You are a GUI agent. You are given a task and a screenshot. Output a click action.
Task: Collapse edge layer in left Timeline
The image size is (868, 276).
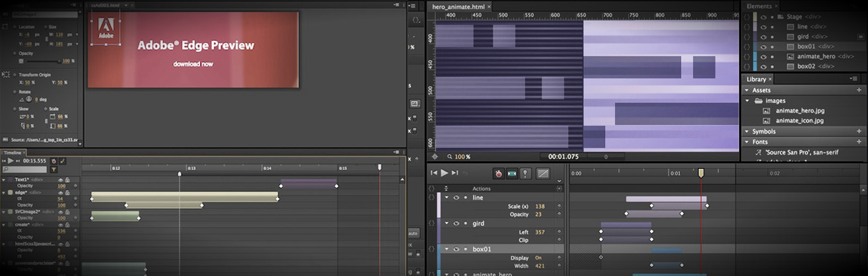(3, 192)
